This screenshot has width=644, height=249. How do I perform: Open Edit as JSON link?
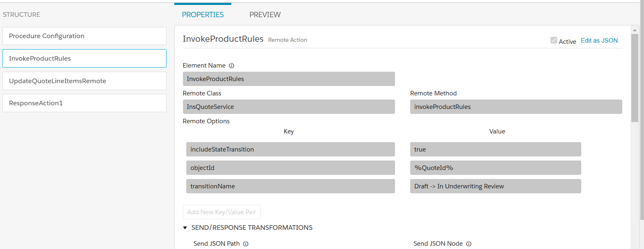599,41
